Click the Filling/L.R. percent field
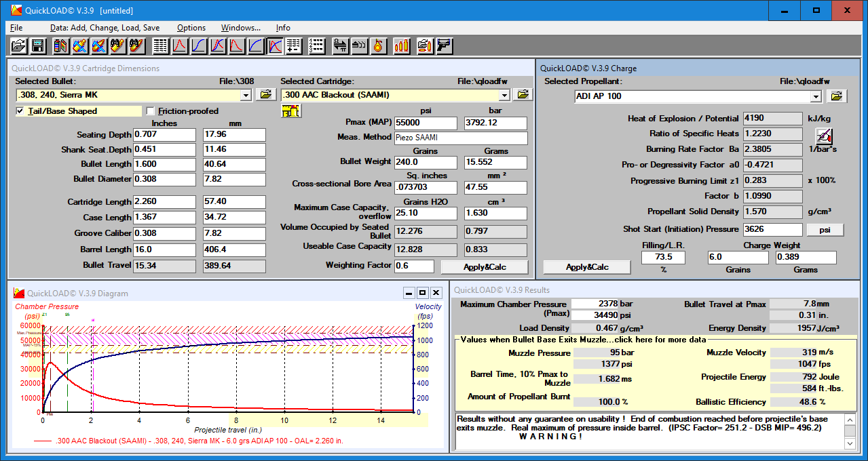868x461 pixels. click(663, 258)
